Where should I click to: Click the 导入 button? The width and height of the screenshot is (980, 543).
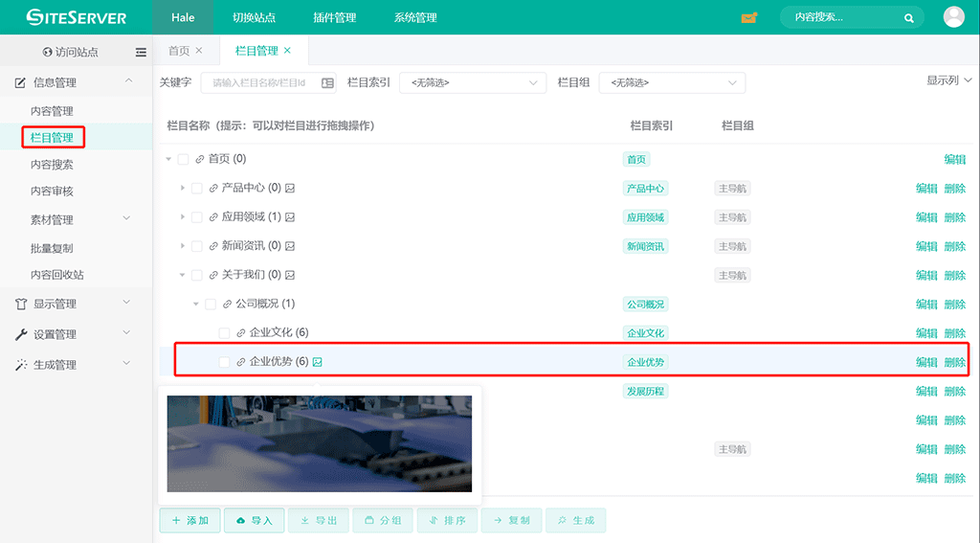point(255,520)
